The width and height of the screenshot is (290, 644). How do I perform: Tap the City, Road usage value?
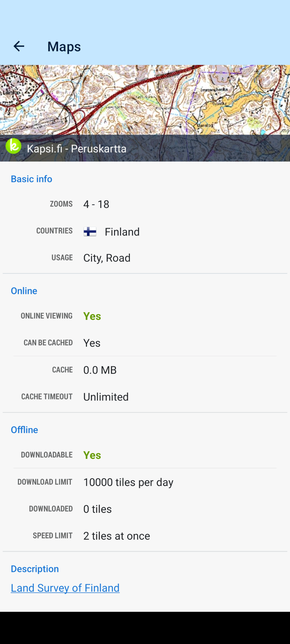pyautogui.click(x=107, y=258)
